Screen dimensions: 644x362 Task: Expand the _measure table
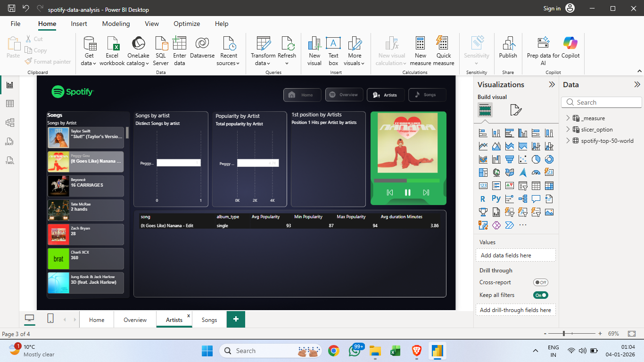click(x=568, y=118)
